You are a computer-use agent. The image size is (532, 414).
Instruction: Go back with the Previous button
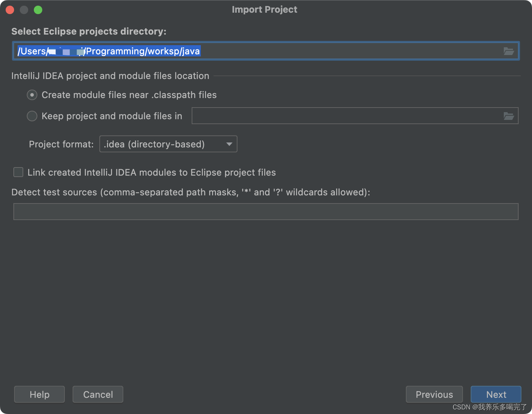tap(434, 394)
